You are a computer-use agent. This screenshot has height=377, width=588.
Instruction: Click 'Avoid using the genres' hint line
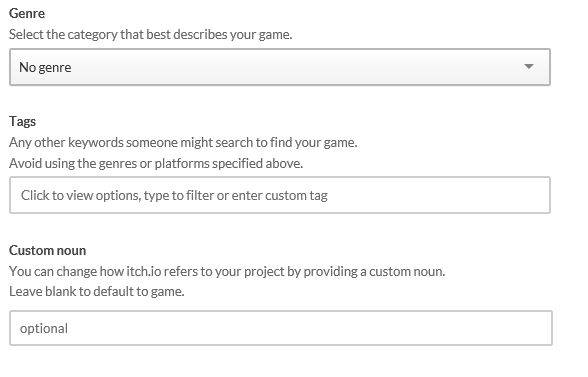156,164
